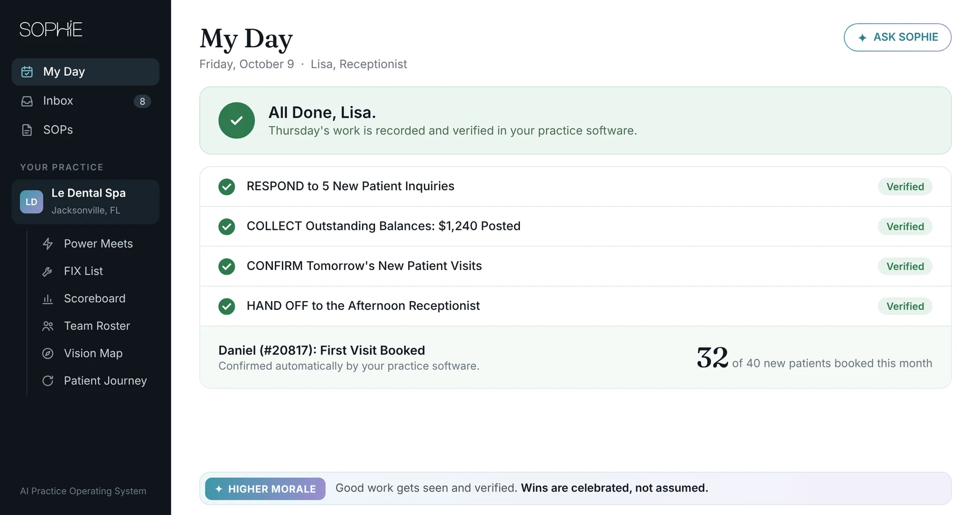Click the calendar icon beside My Day

pos(27,72)
